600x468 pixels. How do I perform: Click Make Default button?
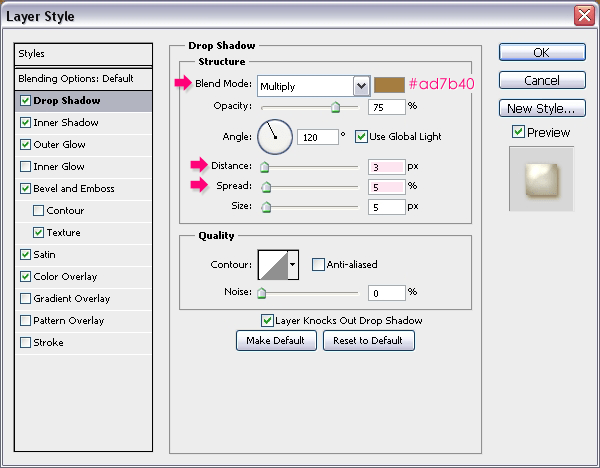point(276,341)
